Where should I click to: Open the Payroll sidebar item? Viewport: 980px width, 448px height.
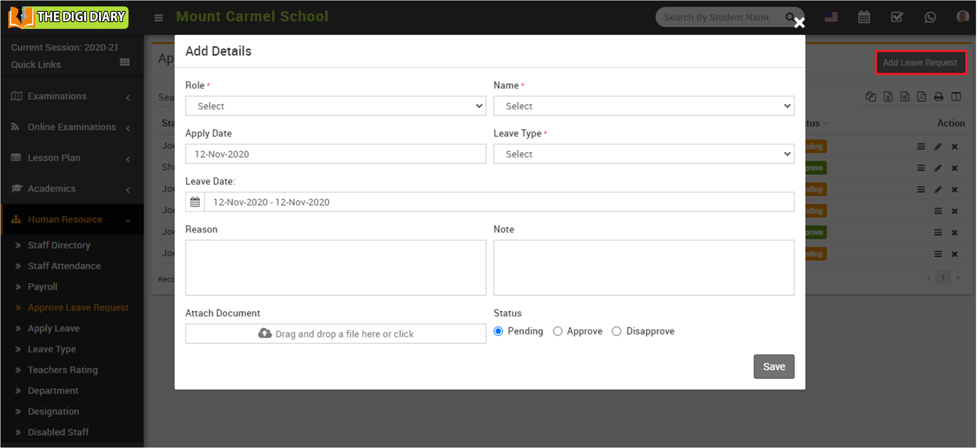tap(42, 287)
